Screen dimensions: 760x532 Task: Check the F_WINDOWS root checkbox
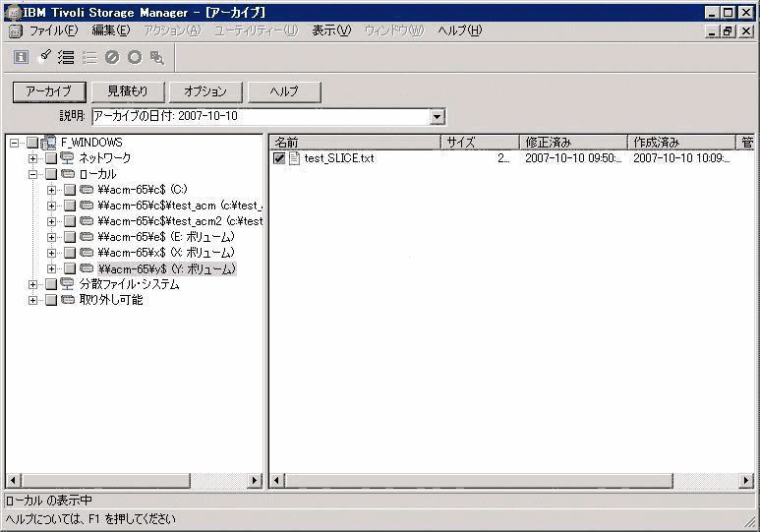pos(32,143)
